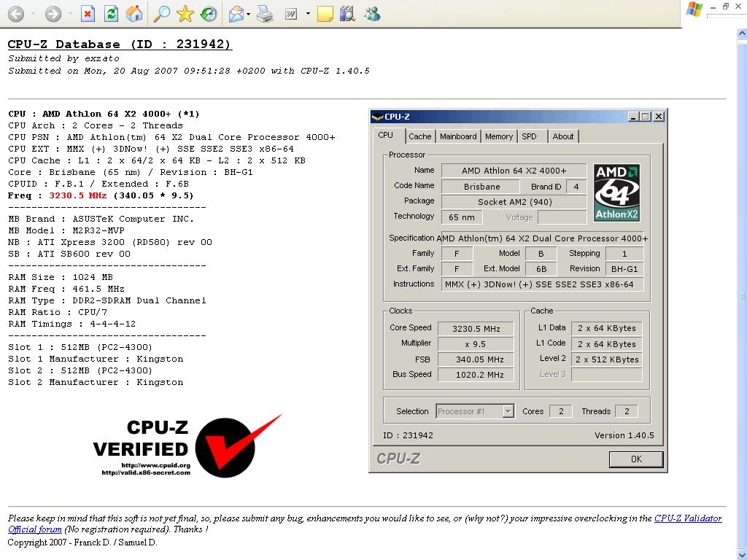
Task: Click the OK button in CPU-Z
Action: 636,459
